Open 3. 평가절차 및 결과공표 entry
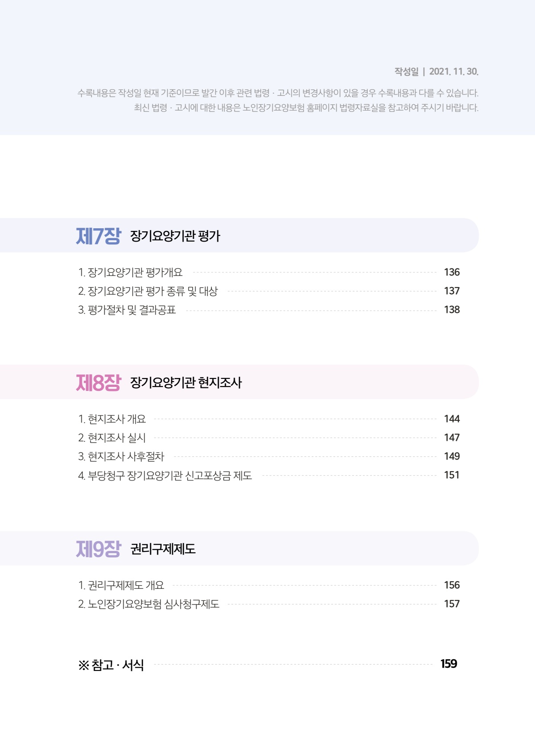The height and width of the screenshot is (756, 535). [127, 310]
